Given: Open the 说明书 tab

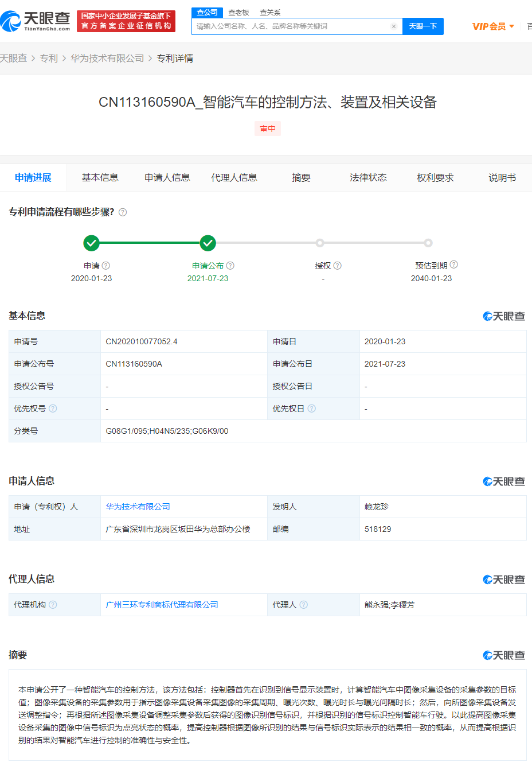Looking at the screenshot, I should tap(502, 177).
